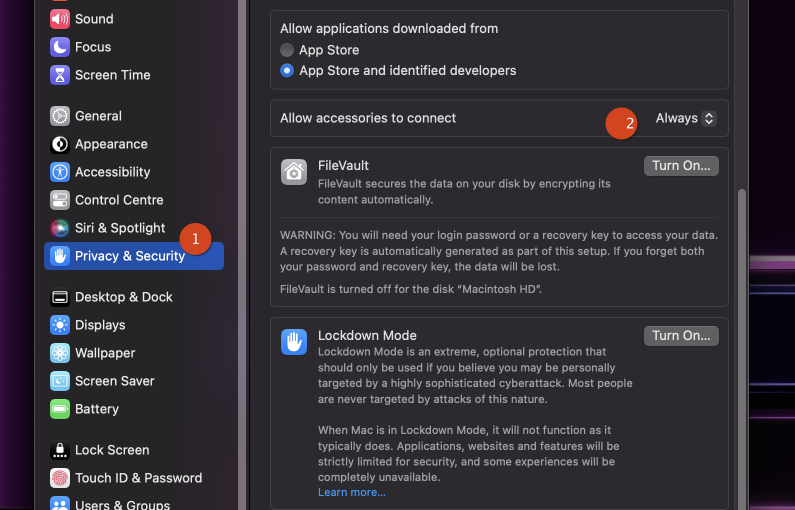Click the Touch ID fingerprint icon
This screenshot has width=795, height=510.
(60, 478)
